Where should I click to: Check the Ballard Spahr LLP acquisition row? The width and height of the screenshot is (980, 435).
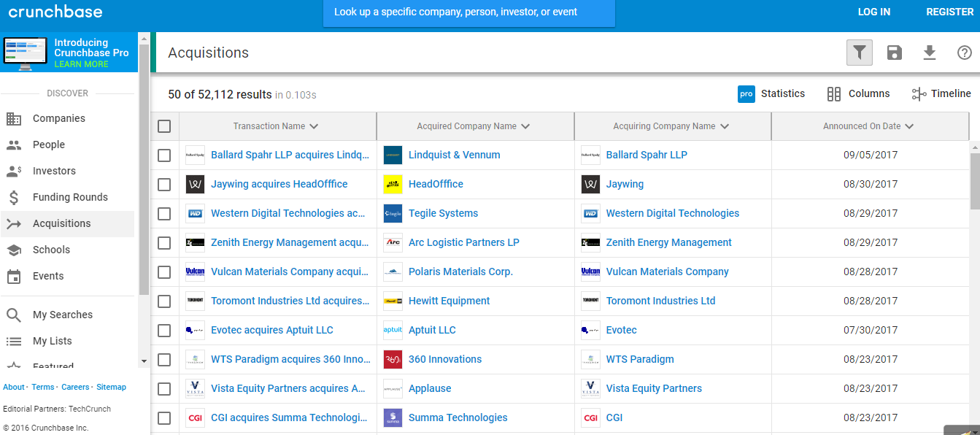[164, 155]
